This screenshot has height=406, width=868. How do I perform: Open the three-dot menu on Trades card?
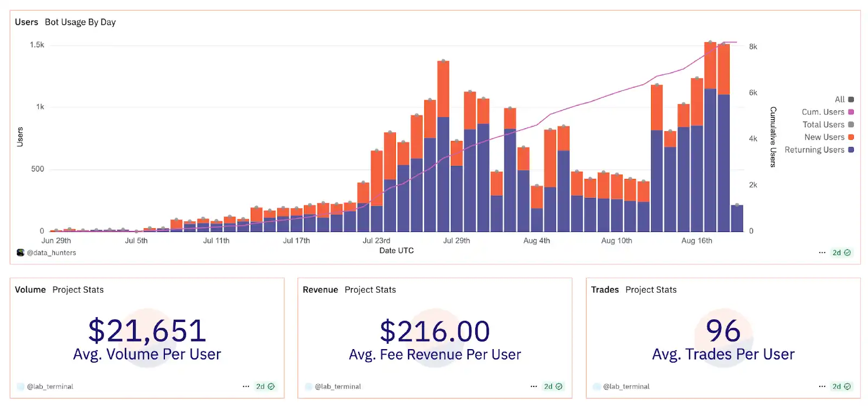pyautogui.click(x=822, y=386)
